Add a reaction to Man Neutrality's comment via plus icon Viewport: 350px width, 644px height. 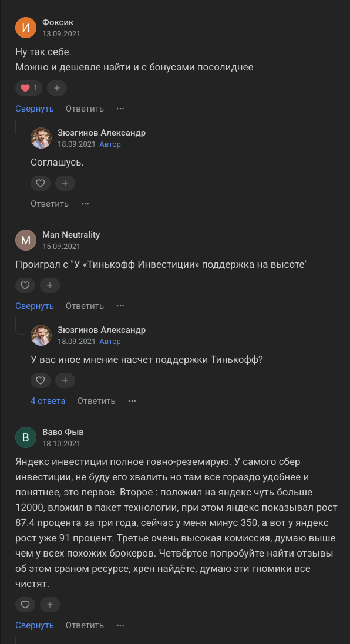tap(50, 285)
